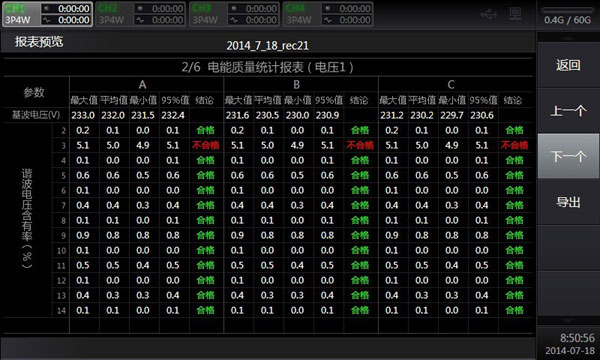Click phase A fundamental average 232.0
This screenshot has height=360, width=600.
(113, 115)
